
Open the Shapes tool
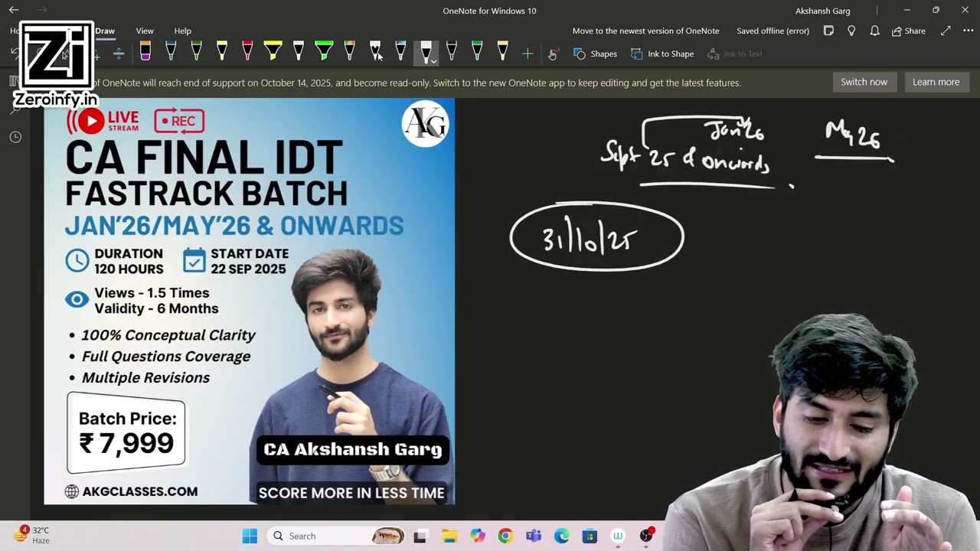(595, 54)
